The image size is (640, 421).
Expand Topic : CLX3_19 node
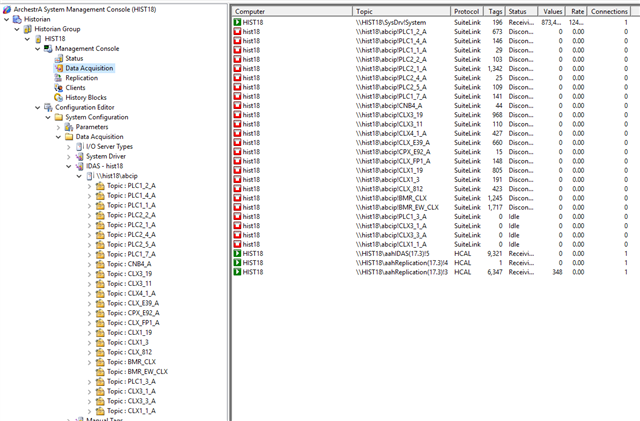[x=89, y=274]
